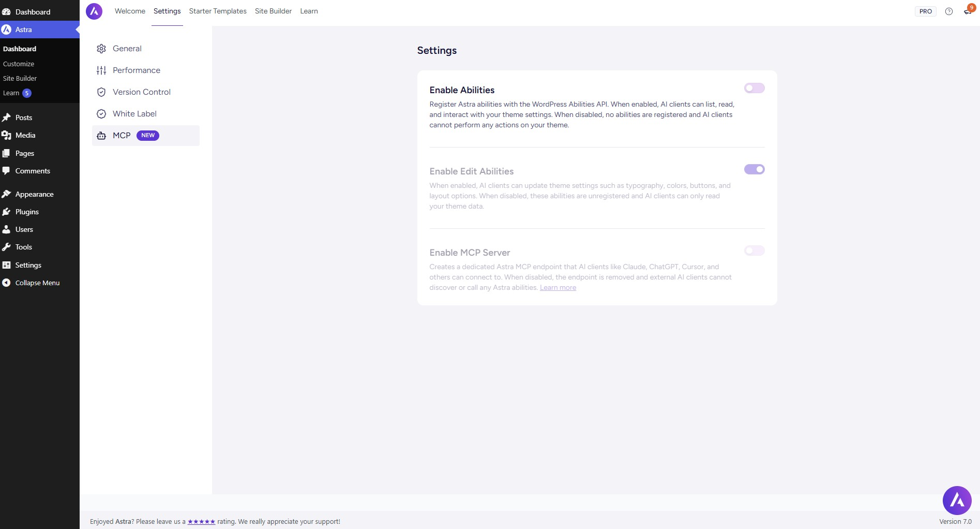The height and width of the screenshot is (529, 980).
Task: Open Tools in admin menu
Action: (x=23, y=247)
